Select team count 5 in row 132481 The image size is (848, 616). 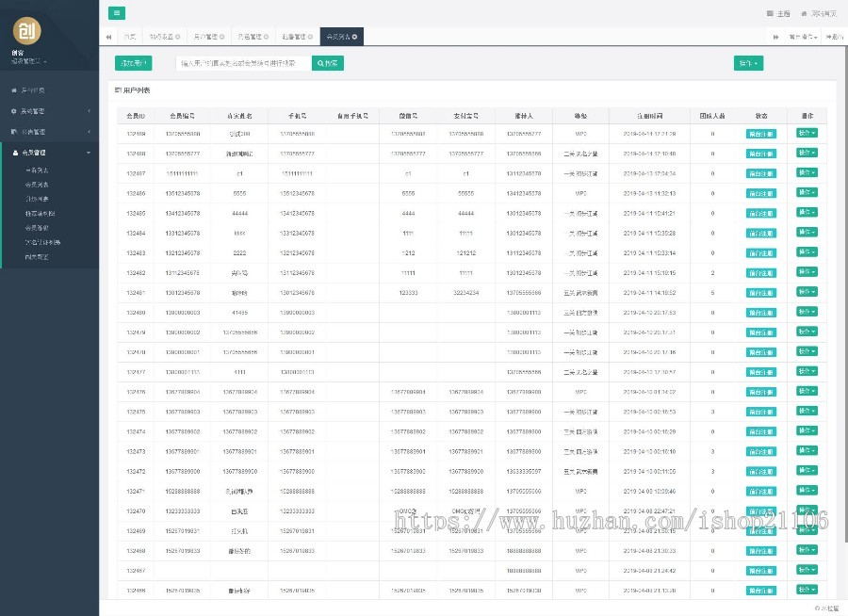pyautogui.click(x=712, y=293)
